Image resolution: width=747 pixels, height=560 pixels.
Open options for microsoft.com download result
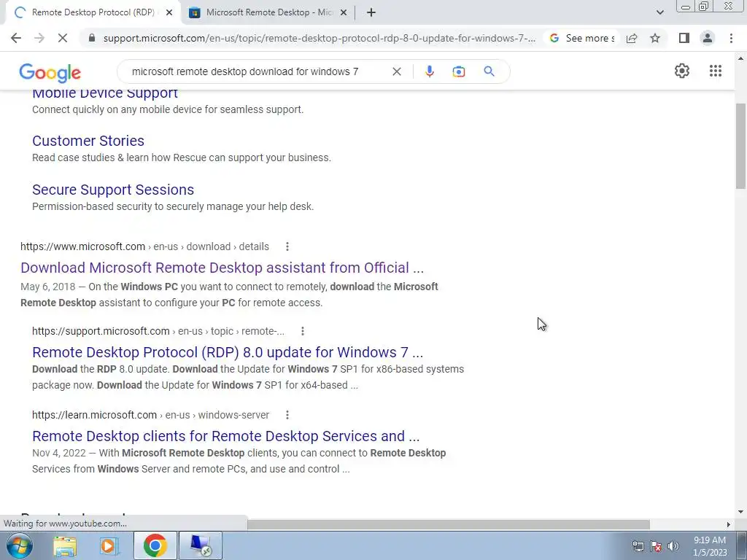pyautogui.click(x=287, y=246)
